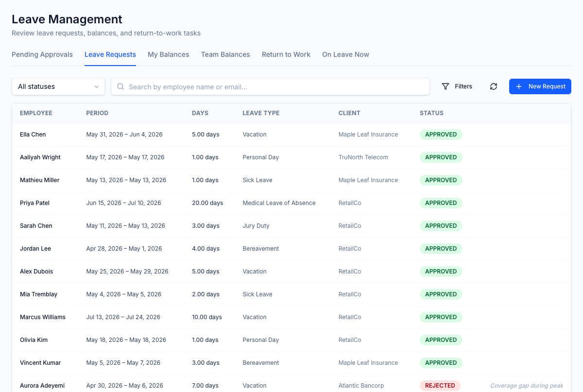Screen dimensions: 583x392
Task: Click Jordan Lee's Bereavement leave type
Action: (x=261, y=249)
